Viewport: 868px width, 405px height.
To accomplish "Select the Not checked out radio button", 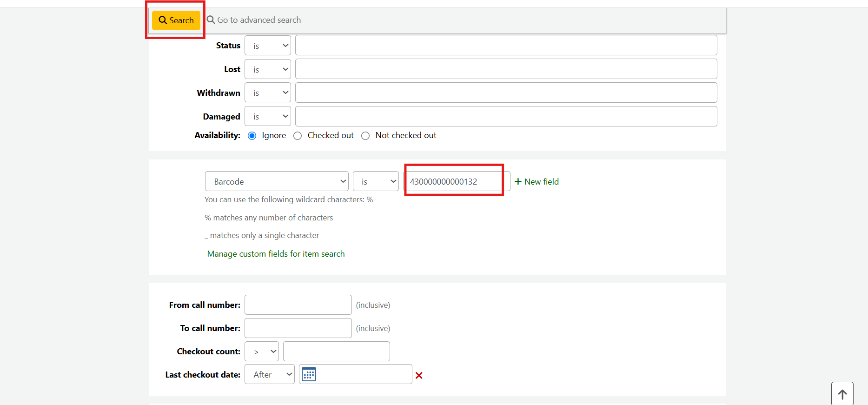I will 365,136.
